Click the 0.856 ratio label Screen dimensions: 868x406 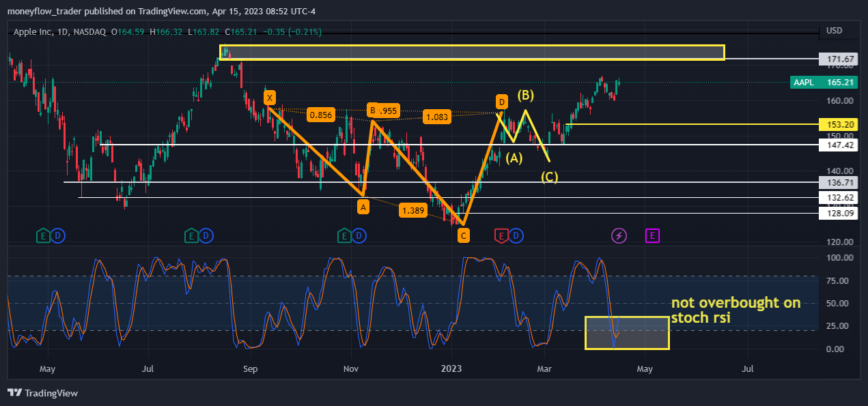[321, 115]
